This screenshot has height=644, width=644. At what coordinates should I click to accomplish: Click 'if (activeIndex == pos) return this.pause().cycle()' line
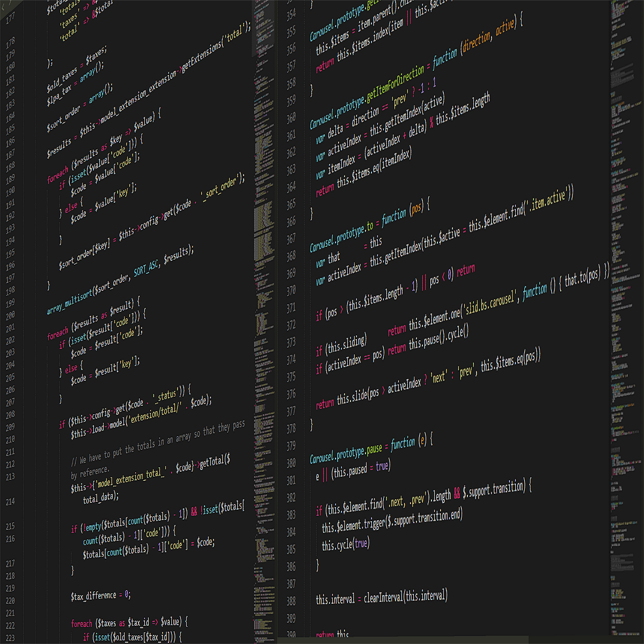pyautogui.click(x=392, y=350)
